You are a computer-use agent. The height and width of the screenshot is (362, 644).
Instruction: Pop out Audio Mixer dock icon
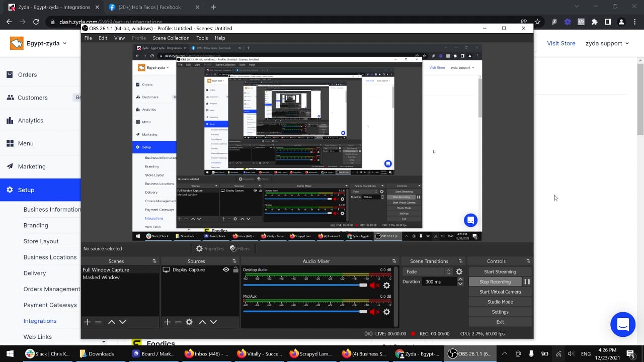pyautogui.click(x=394, y=261)
